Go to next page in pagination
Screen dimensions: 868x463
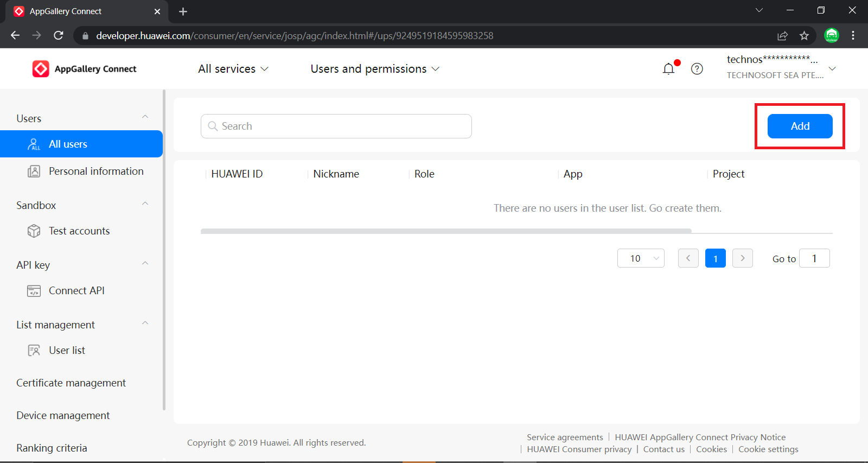(x=742, y=258)
